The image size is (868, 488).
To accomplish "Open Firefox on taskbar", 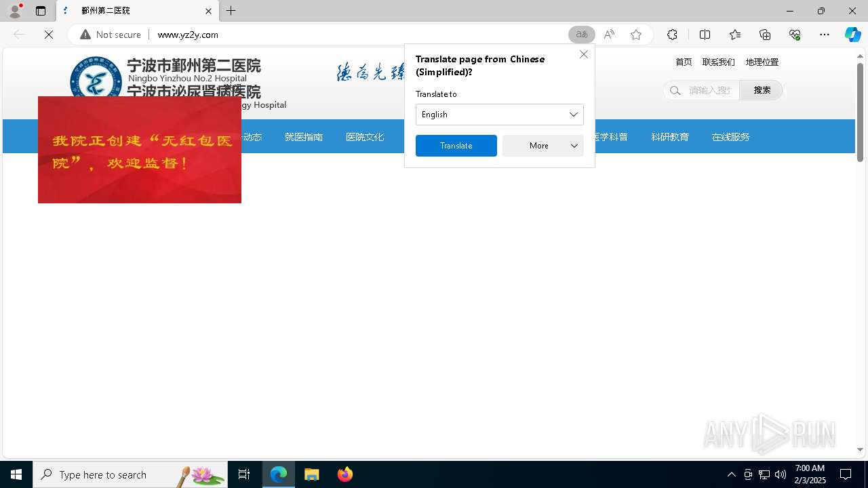I will point(345,474).
